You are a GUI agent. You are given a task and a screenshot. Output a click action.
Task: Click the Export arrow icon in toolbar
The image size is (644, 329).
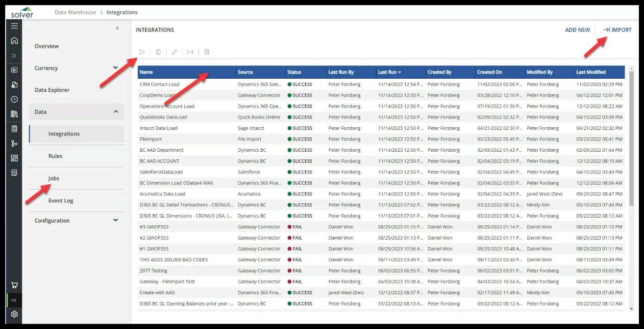(x=190, y=52)
